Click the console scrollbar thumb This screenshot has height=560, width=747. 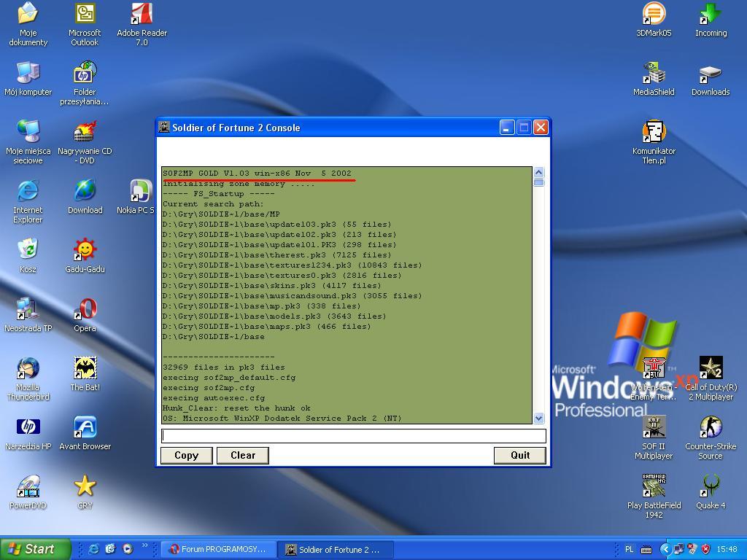(539, 182)
